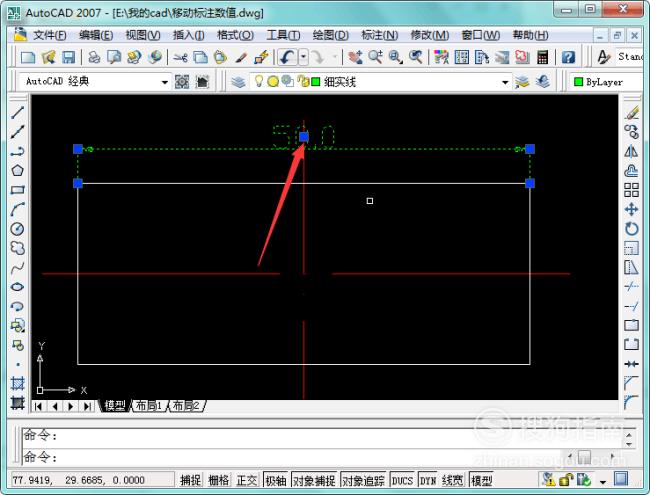Click the Plot print icon

(x=95, y=57)
